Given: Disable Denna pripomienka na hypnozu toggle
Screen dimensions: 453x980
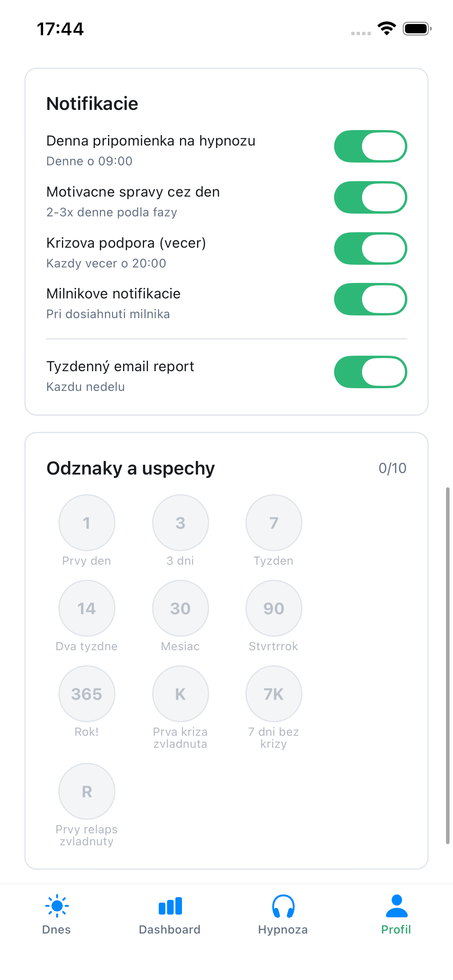Looking at the screenshot, I should [371, 146].
